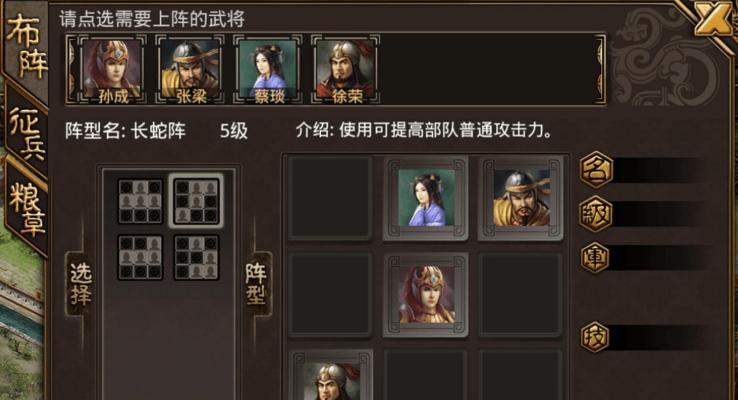The width and height of the screenshot is (738, 400).
Task: Select general 张梁 from the roster
Action: click(191, 69)
